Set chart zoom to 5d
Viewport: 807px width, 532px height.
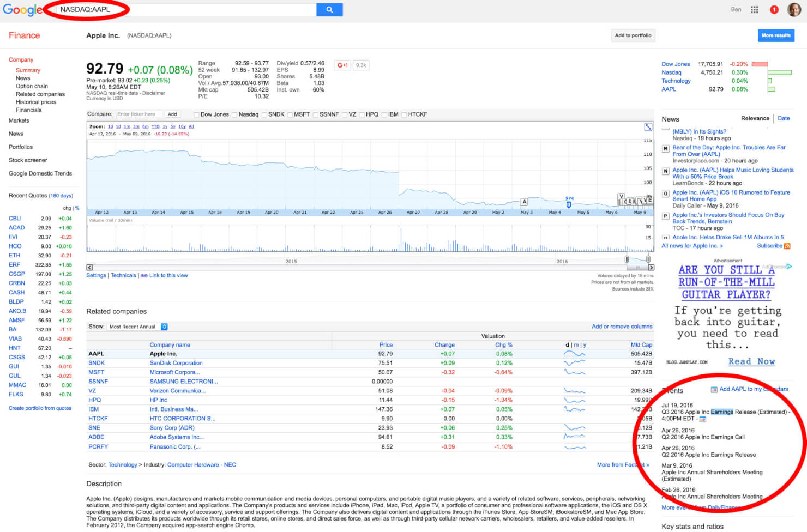(x=118, y=126)
